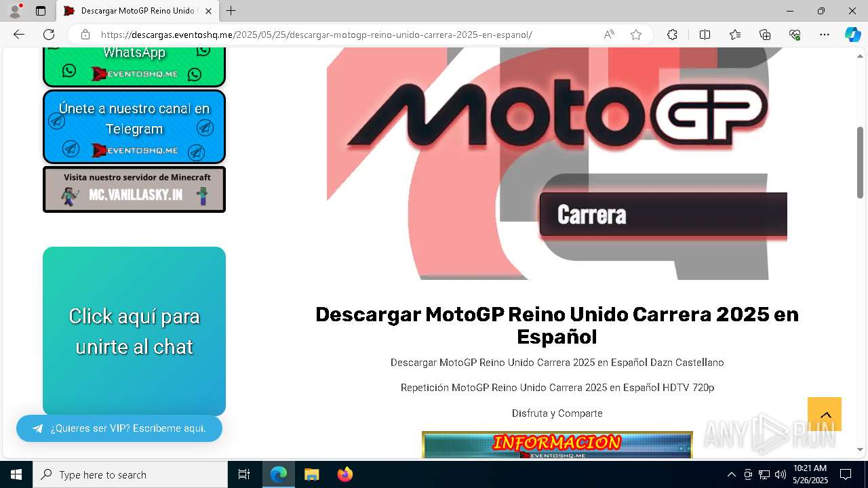
Task: Go back to the previous page
Action: tap(19, 35)
